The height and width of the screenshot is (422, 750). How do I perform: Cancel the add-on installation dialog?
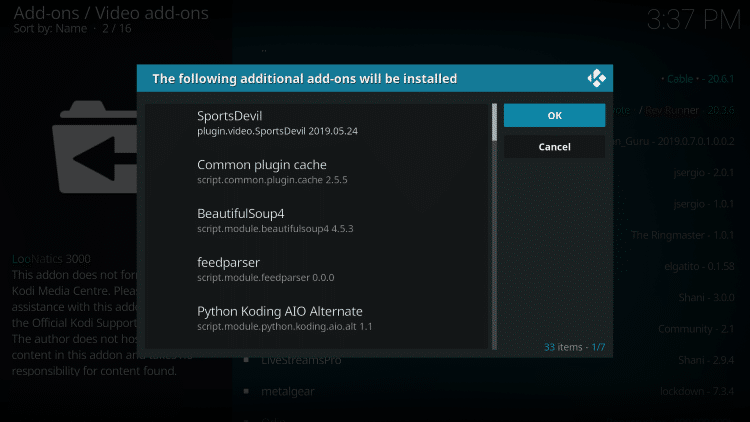(554, 147)
